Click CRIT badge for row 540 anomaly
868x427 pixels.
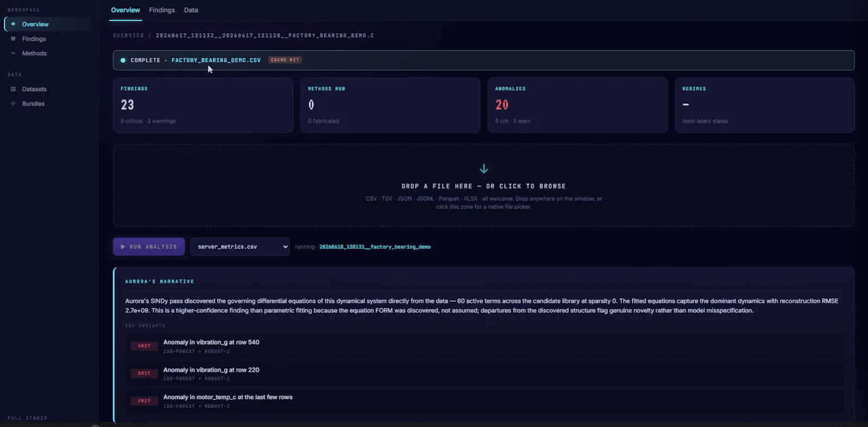coord(144,346)
